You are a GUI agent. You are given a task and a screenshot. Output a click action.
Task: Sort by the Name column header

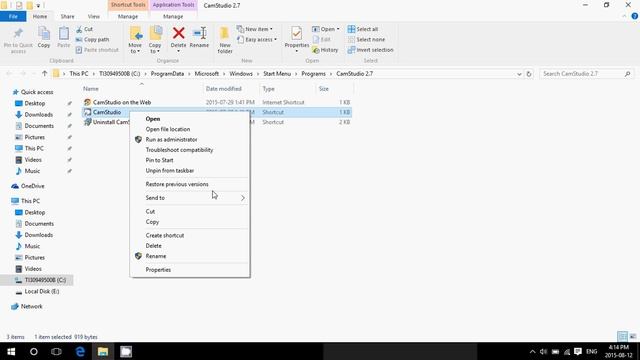(x=91, y=89)
